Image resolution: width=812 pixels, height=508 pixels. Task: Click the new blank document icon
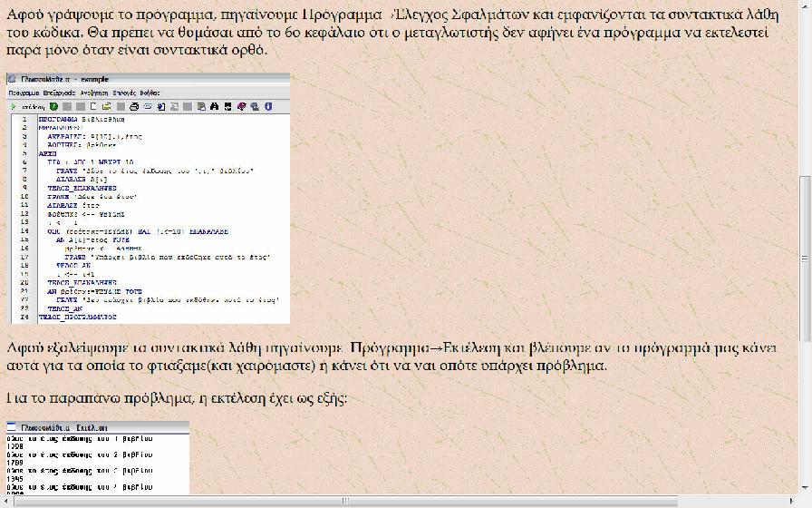click(93, 107)
